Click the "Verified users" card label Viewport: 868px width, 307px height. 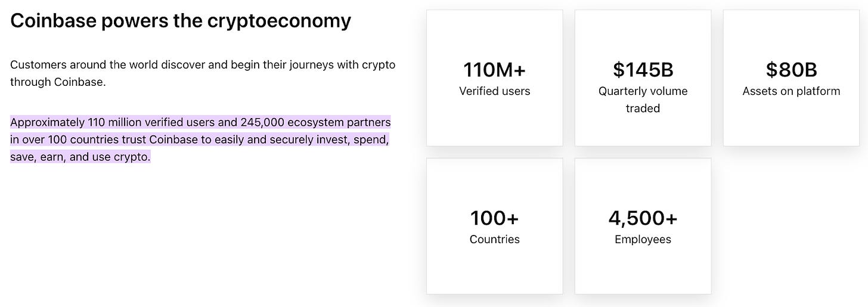[494, 91]
